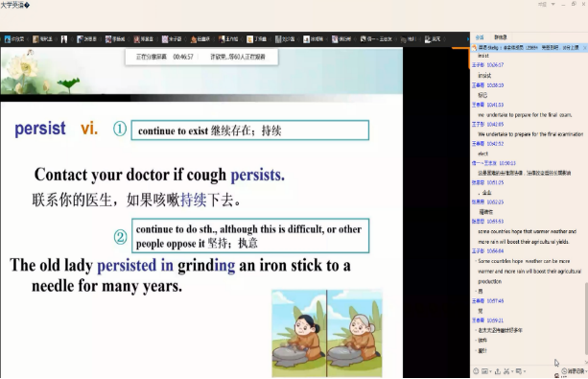
Task: Click the image insert icon in chat toolbar
Action: pyautogui.click(x=484, y=371)
